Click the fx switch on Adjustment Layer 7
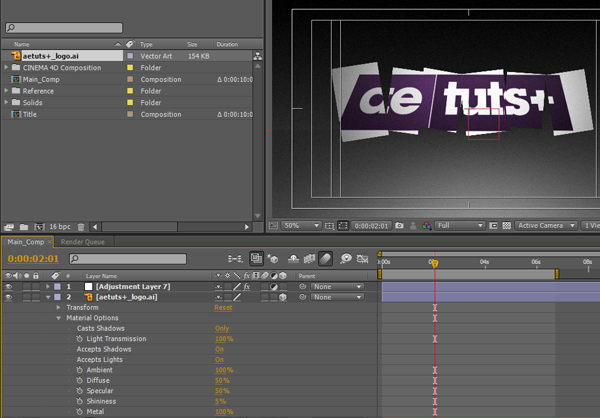 (x=247, y=286)
